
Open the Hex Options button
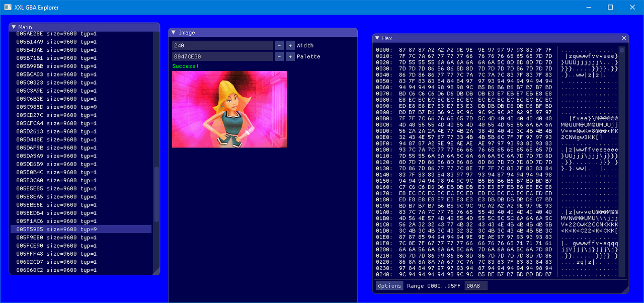pyautogui.click(x=390, y=286)
